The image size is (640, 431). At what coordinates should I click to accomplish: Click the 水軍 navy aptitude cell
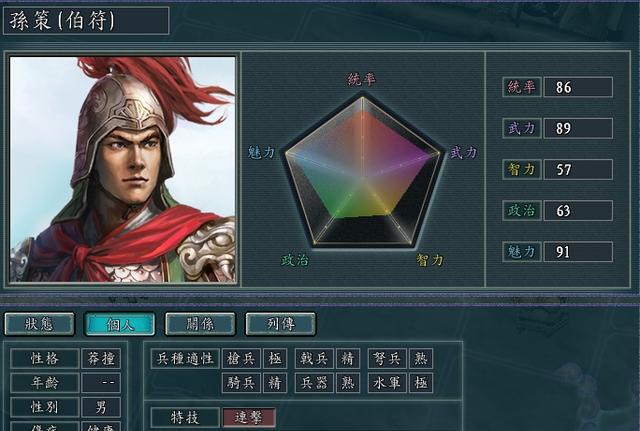point(387,383)
